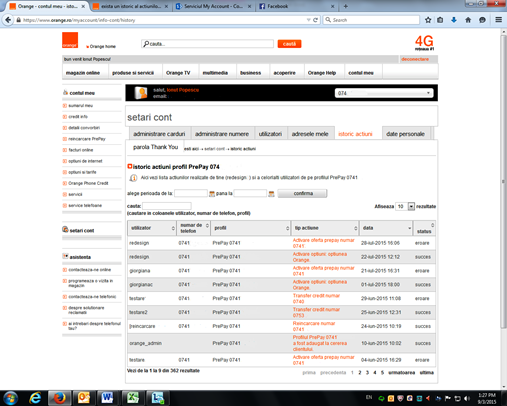Open service telefoane sidebar link
The image size is (507, 406).
point(85,205)
